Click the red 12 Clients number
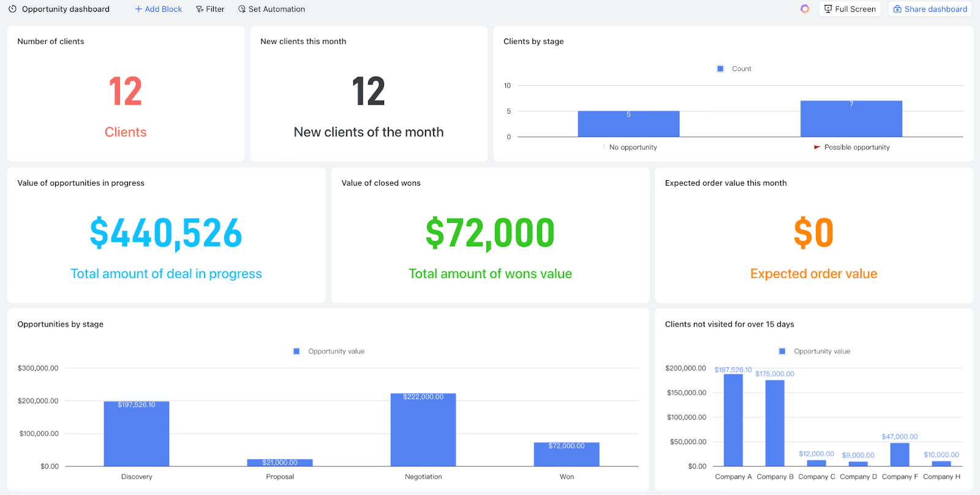Image resolution: width=980 pixels, height=495 pixels. click(126, 91)
